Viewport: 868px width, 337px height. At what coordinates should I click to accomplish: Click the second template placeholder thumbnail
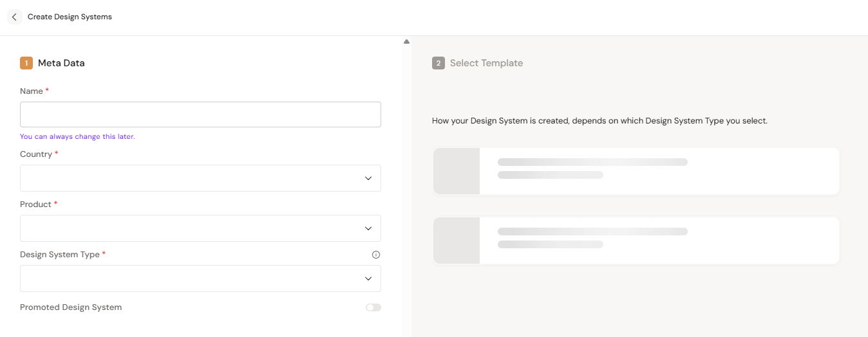click(457, 240)
